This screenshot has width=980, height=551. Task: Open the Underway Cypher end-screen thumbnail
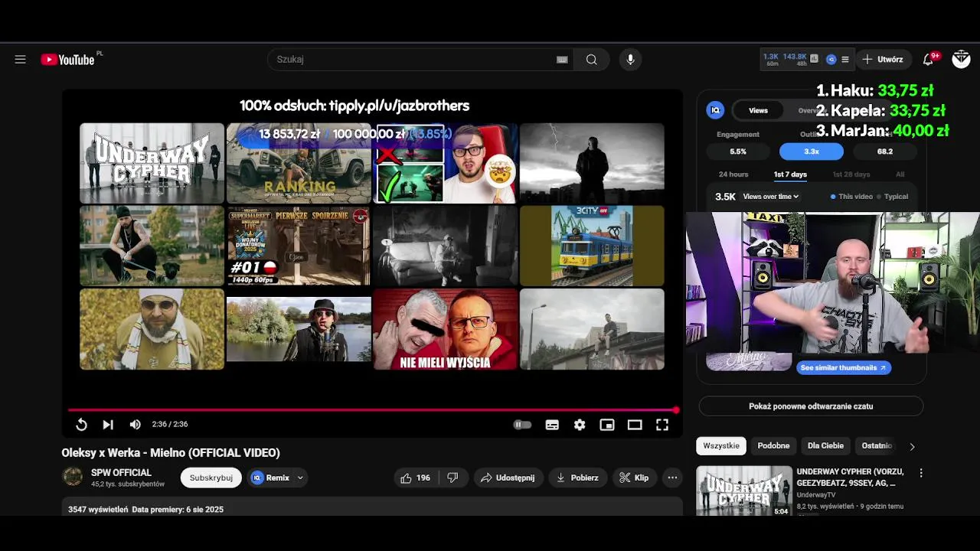point(152,163)
